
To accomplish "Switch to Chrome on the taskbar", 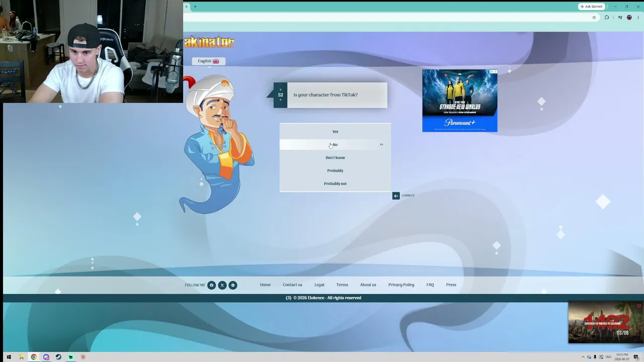I will pyautogui.click(x=34, y=357).
